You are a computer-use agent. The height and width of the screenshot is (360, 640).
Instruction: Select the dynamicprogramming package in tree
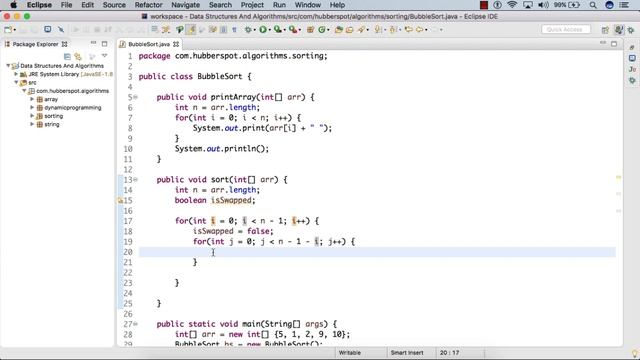tap(72, 108)
